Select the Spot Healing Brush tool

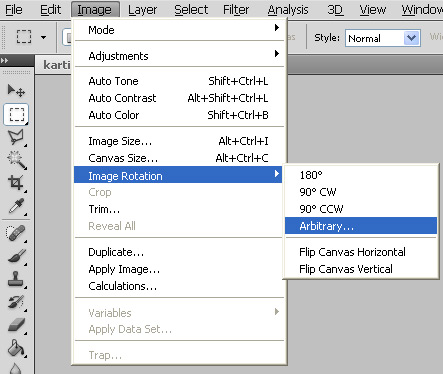[x=16, y=233]
